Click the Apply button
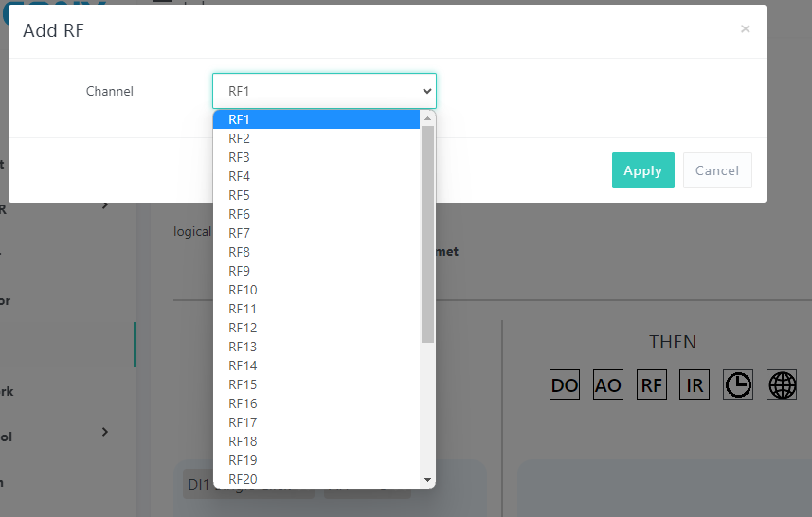This screenshot has height=517, width=812. 642,170
